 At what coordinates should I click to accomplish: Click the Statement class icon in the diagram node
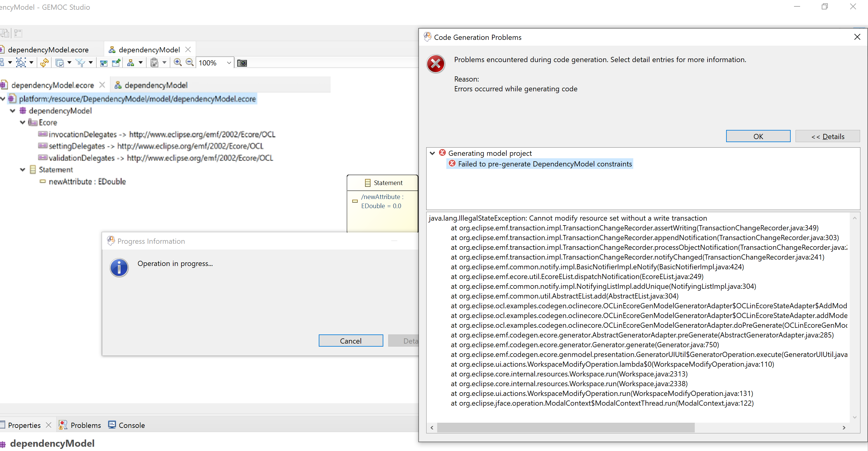pyautogui.click(x=367, y=183)
